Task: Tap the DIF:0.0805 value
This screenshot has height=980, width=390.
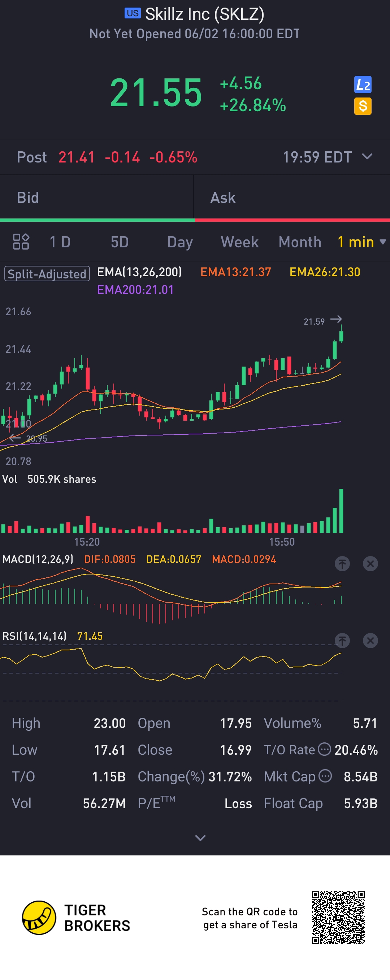Action: 109,559
